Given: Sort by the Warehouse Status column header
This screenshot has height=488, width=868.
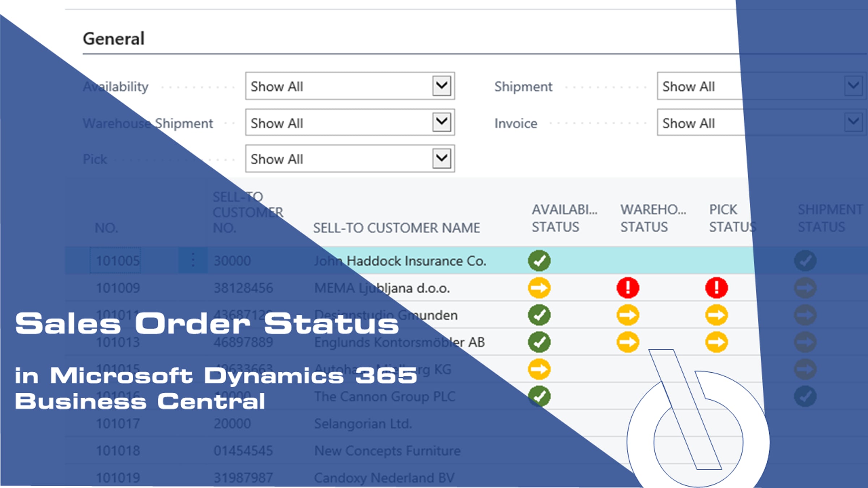Looking at the screenshot, I should click(653, 218).
